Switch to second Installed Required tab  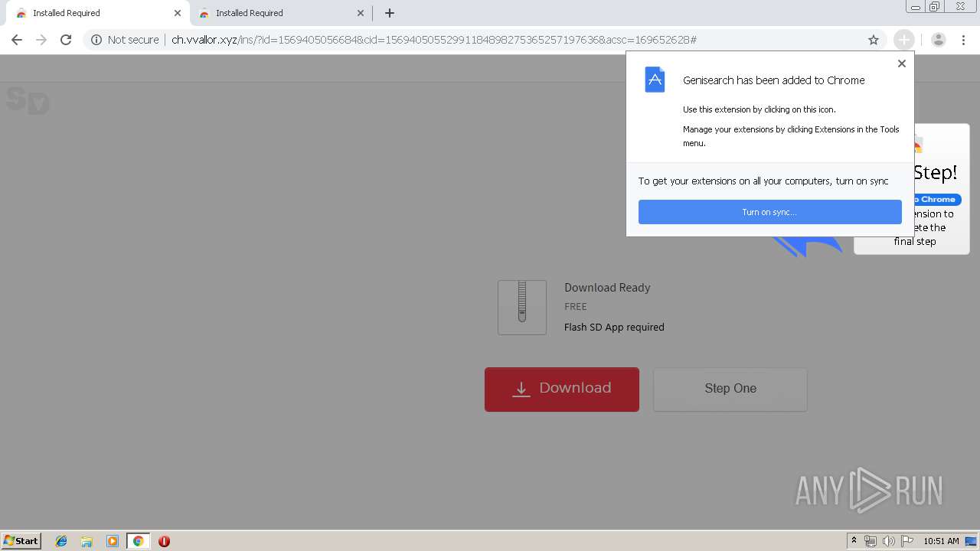point(279,13)
